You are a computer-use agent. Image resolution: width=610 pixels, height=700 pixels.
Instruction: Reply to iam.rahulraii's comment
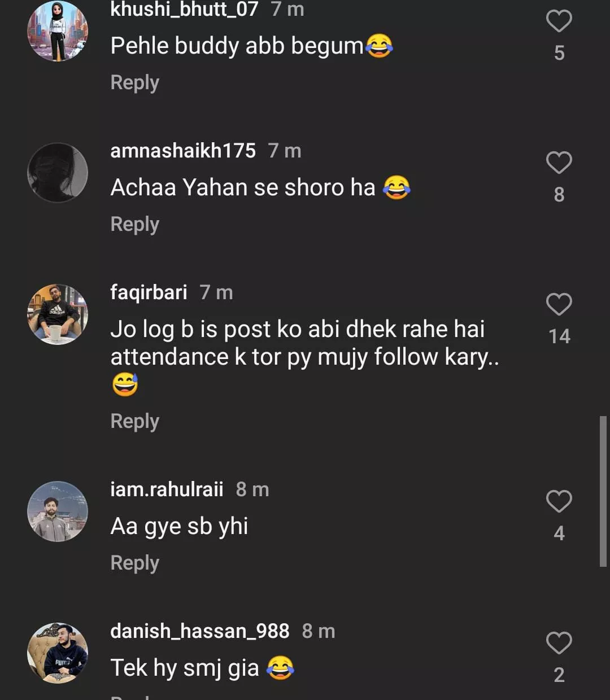134,563
